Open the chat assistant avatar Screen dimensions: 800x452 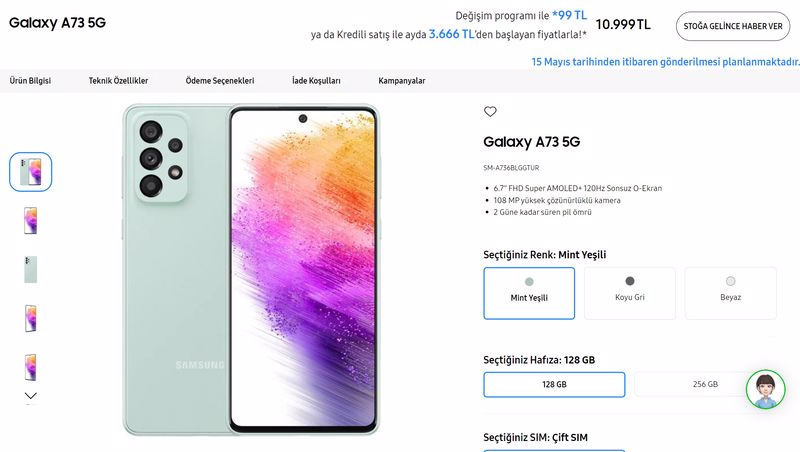[x=765, y=389]
